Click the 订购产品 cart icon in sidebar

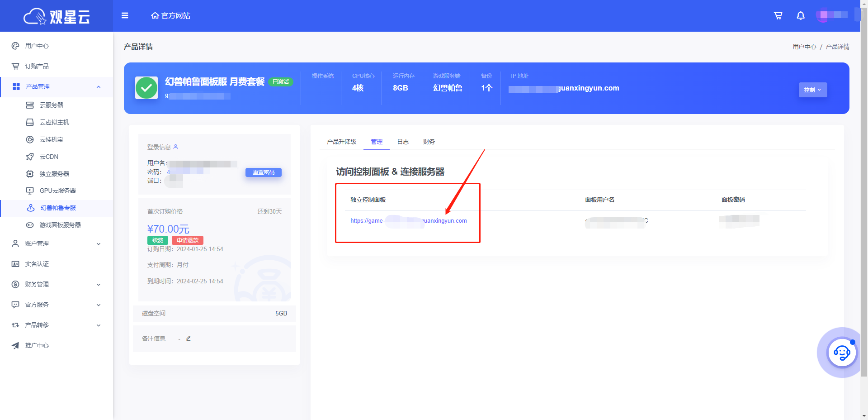[x=15, y=66]
